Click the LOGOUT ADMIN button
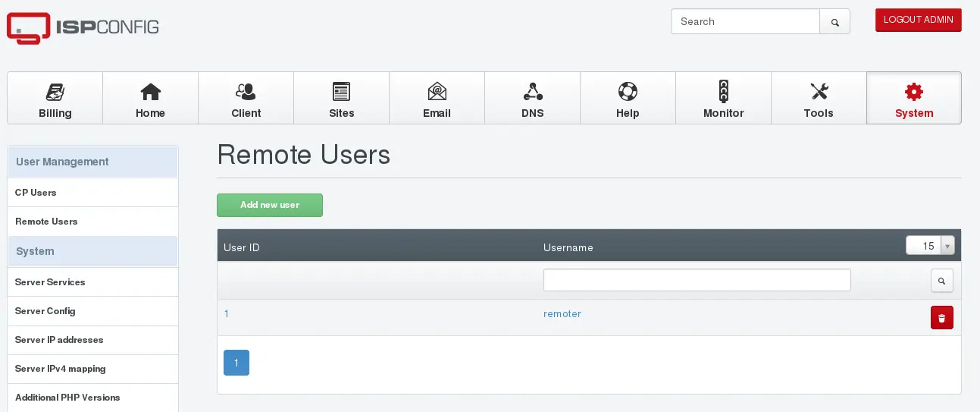 [x=918, y=20]
